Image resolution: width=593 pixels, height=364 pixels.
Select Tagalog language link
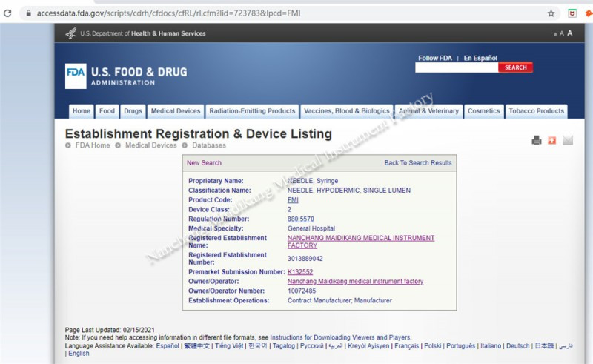(x=284, y=346)
